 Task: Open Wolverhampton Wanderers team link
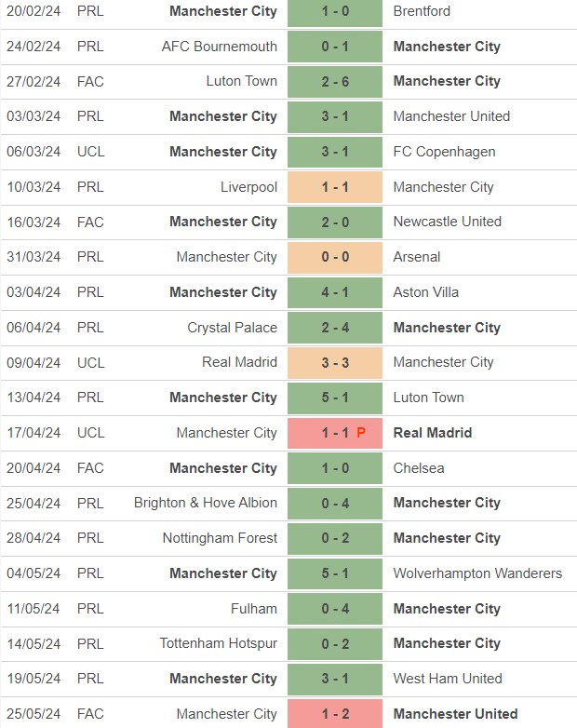(x=477, y=573)
